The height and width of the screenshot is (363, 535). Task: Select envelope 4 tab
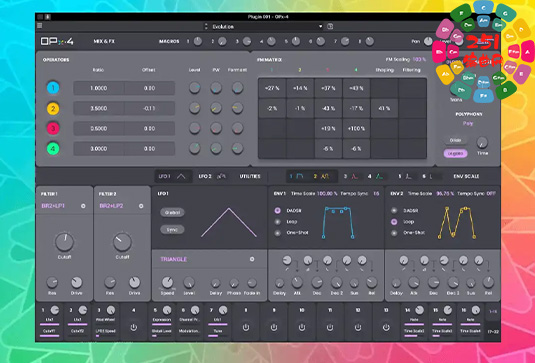click(375, 176)
